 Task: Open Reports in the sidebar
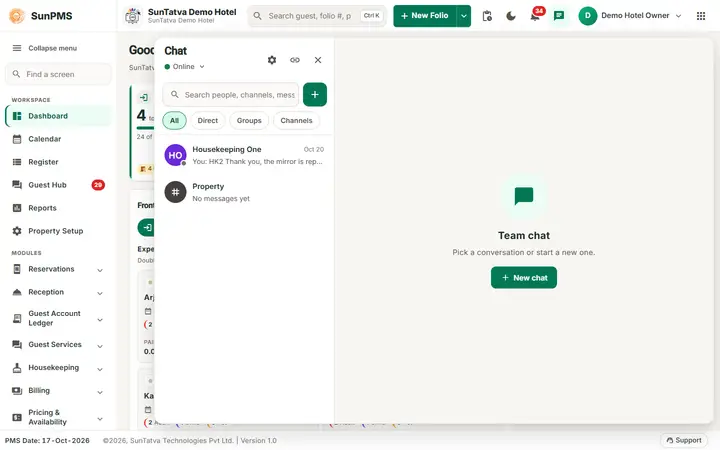coord(58,208)
